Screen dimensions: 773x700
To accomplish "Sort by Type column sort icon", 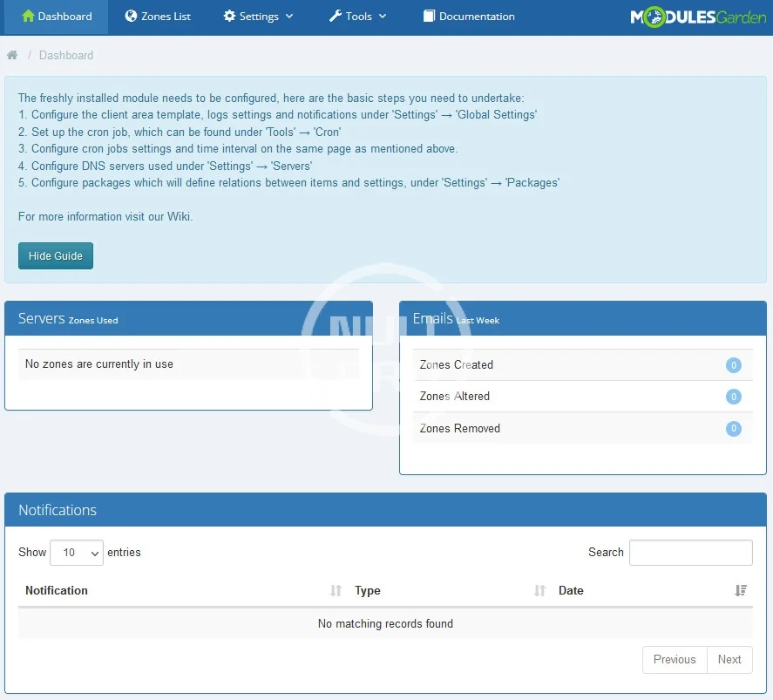I will point(539,591).
